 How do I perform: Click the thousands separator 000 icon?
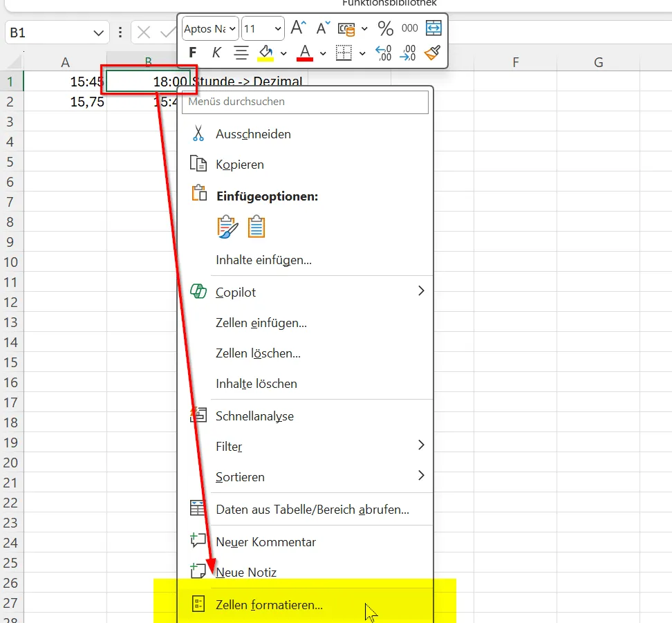coord(409,28)
